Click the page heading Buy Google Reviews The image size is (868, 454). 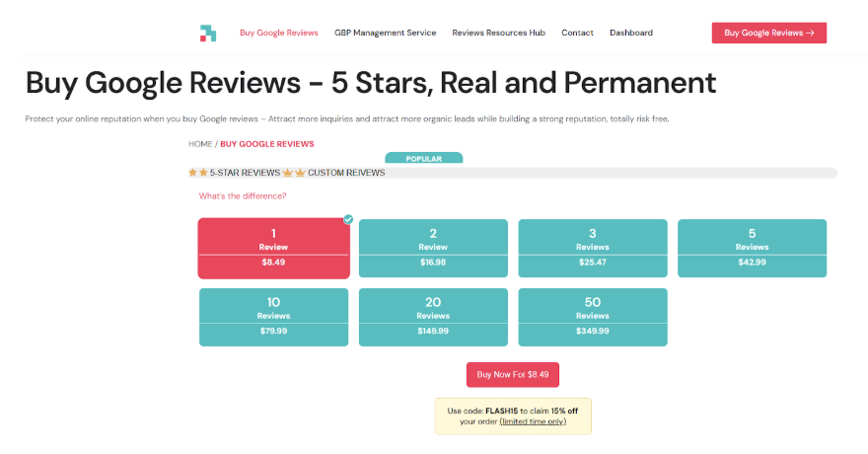[370, 83]
